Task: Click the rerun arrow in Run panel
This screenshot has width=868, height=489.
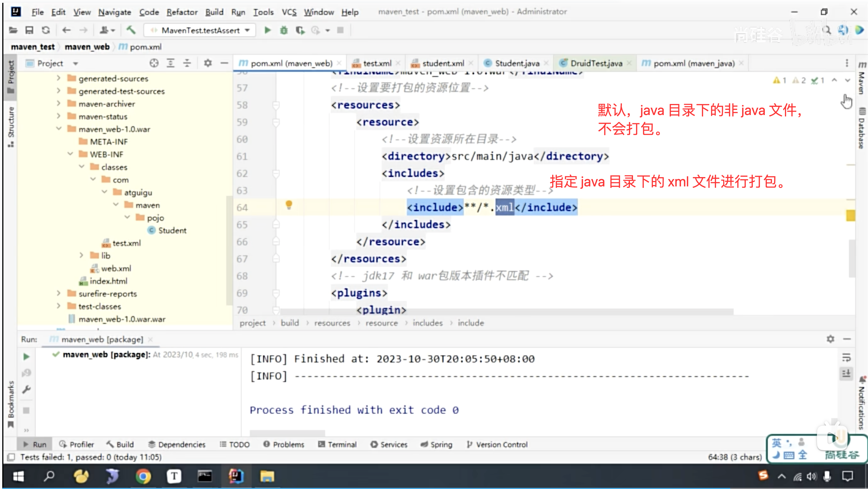Action: pyautogui.click(x=26, y=357)
